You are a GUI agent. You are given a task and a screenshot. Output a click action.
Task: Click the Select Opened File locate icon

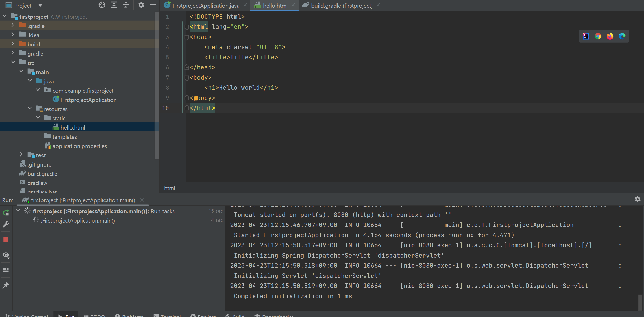click(102, 5)
